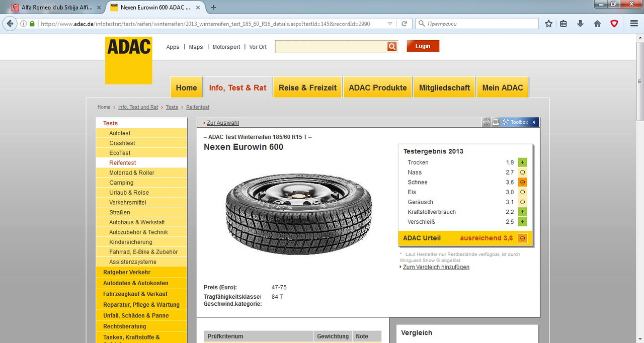Click the ADAC site search input field
Screen dimensions: 644x343
pyautogui.click(x=331, y=46)
